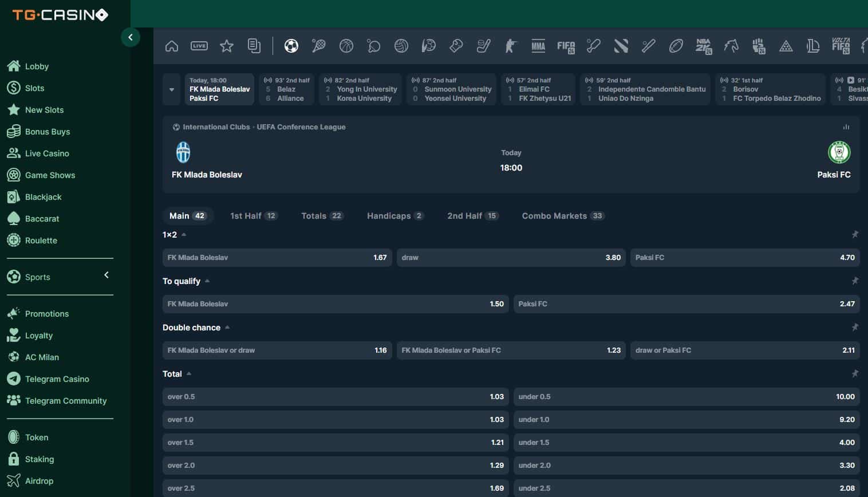The width and height of the screenshot is (868, 497).
Task: Open favorites star icon in sports toolbar
Action: click(x=227, y=46)
